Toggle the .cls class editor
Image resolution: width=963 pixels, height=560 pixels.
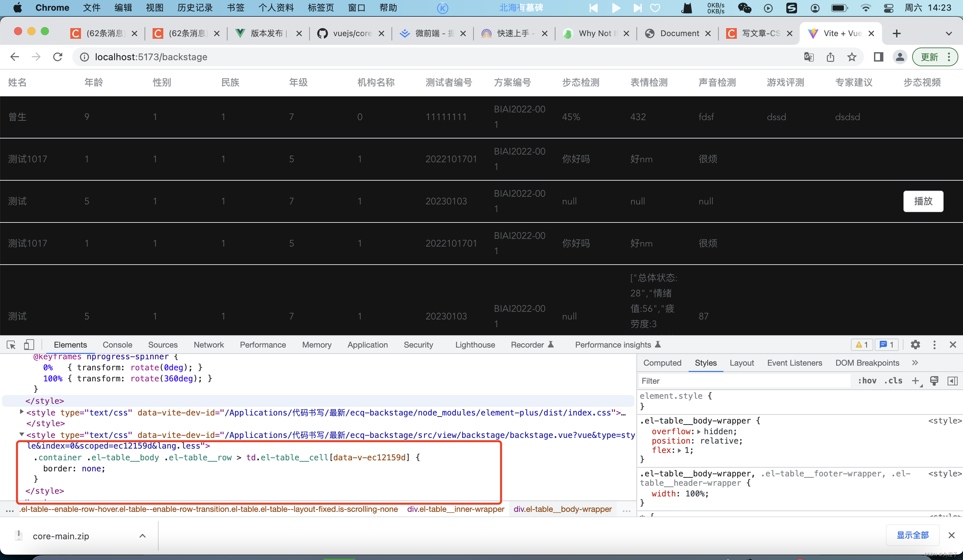tap(893, 381)
